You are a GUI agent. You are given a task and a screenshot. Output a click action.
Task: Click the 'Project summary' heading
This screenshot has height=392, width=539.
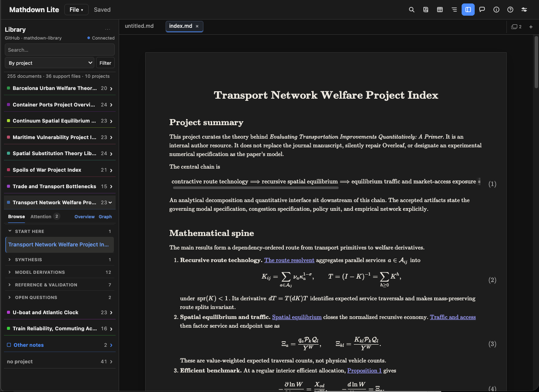tap(206, 122)
